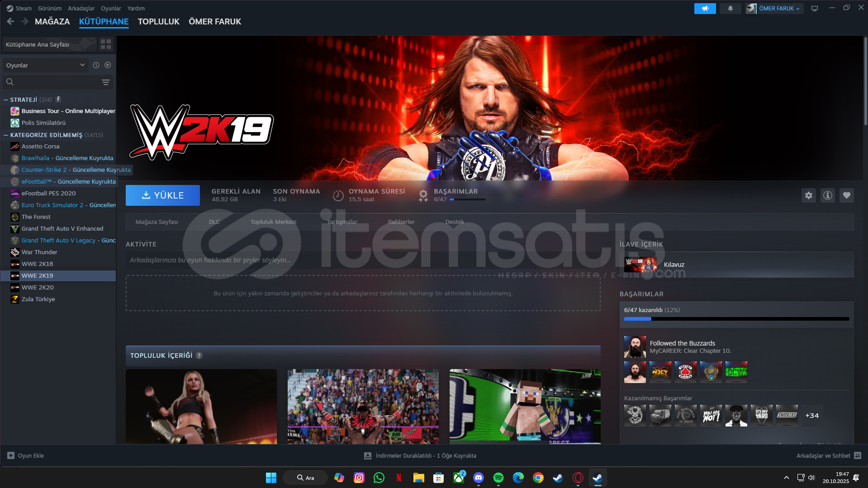
Task: Click the library search field
Action: [x=58, y=82]
